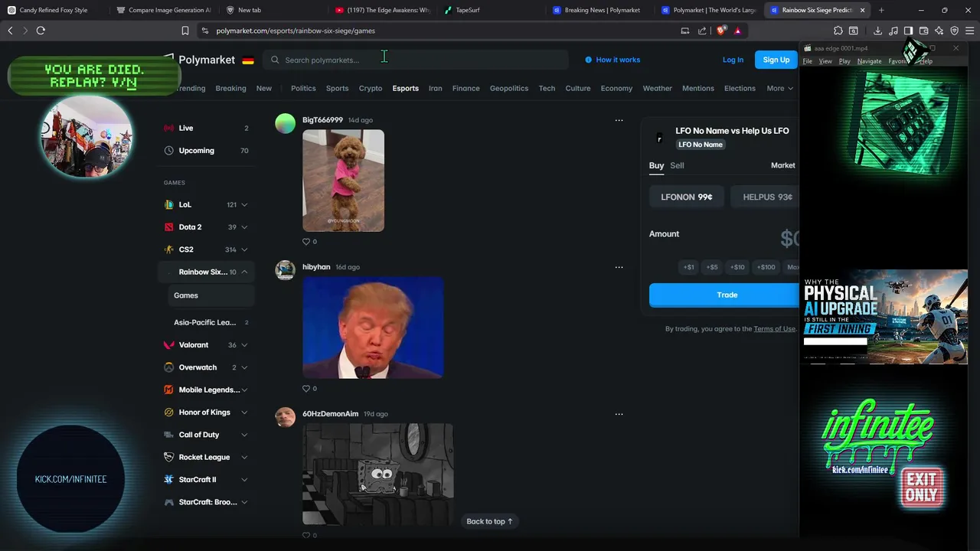980x551 pixels.
Task: Open the extensions puzzle-piece icon
Action: pyautogui.click(x=838, y=31)
